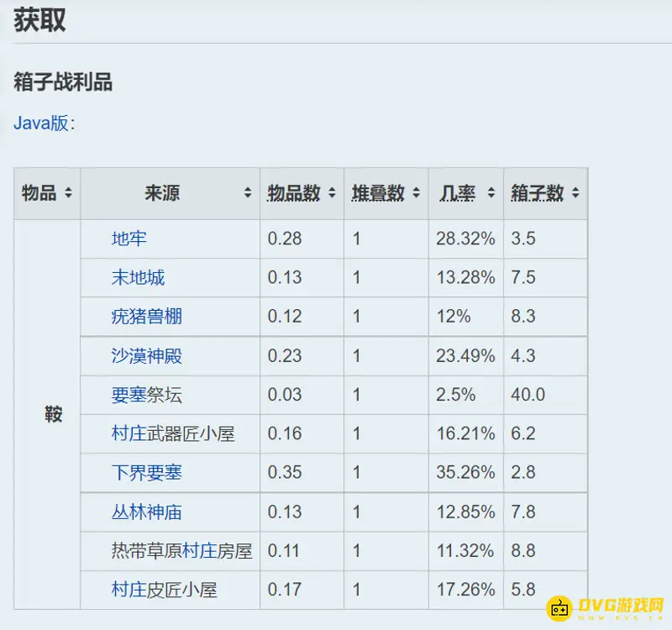The height and width of the screenshot is (630, 672).
Task: Click 村庄 link in 热带草原村庄房屋 row
Action: [x=199, y=551]
